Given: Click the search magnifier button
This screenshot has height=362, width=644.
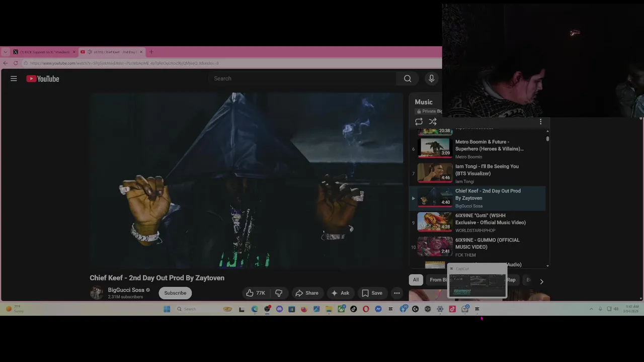Looking at the screenshot, I should coord(408,78).
